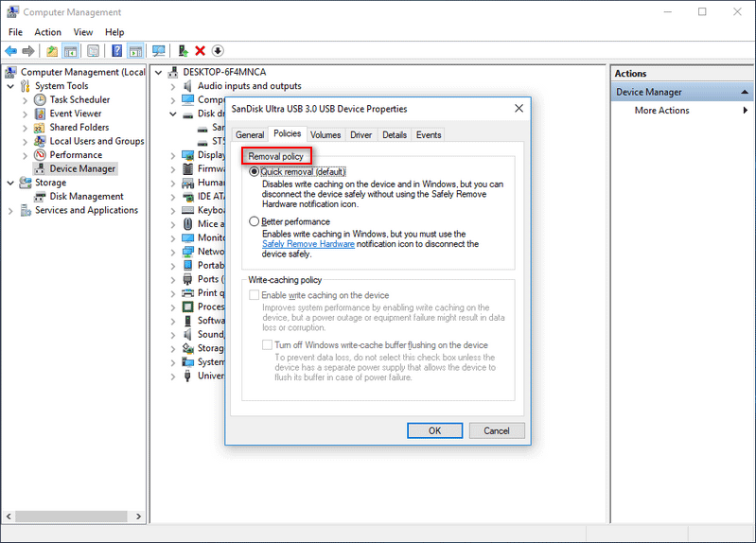
Task: Expand the Ports category
Action: point(172,280)
